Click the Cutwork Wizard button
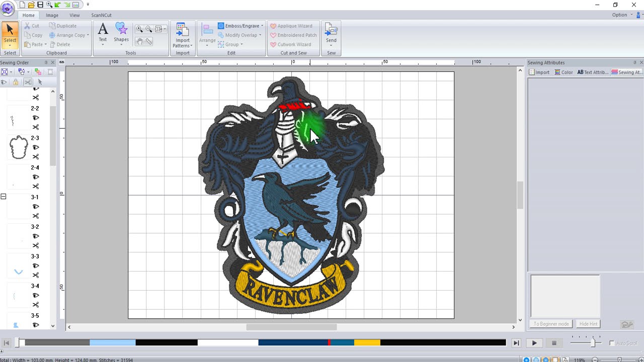Image resolution: width=644 pixels, height=362 pixels. coord(290,44)
